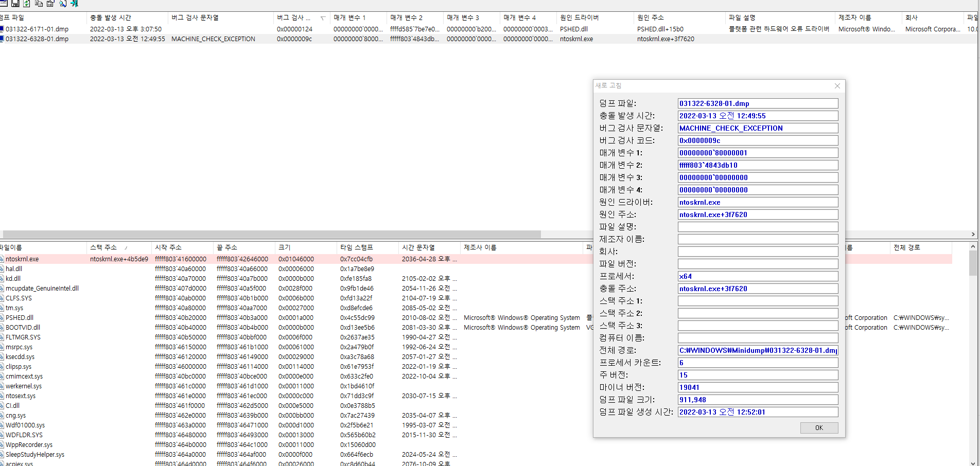Click the Refresh toolbar icon with green arrows

point(27,4)
